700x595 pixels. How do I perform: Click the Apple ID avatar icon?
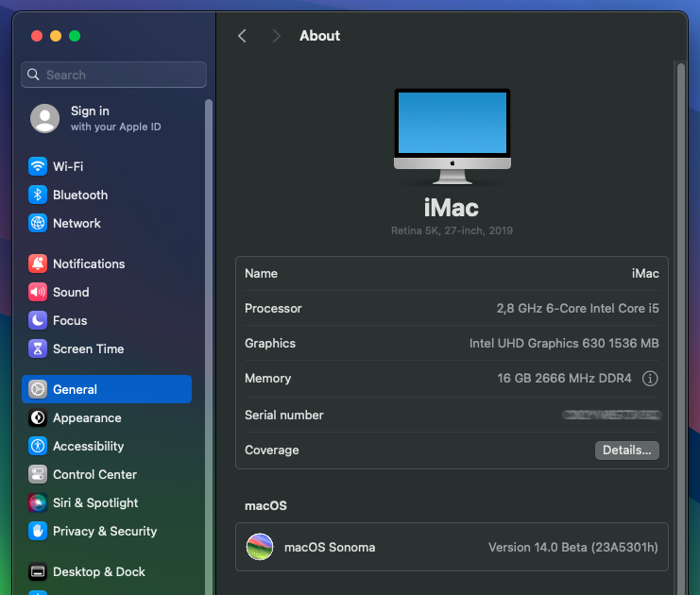click(x=44, y=119)
